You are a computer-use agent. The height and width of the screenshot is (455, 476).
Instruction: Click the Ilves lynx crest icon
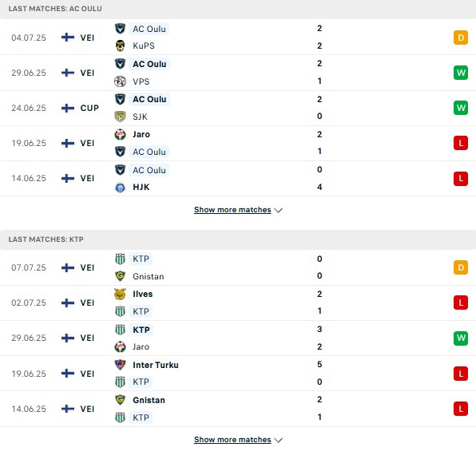coord(120,295)
